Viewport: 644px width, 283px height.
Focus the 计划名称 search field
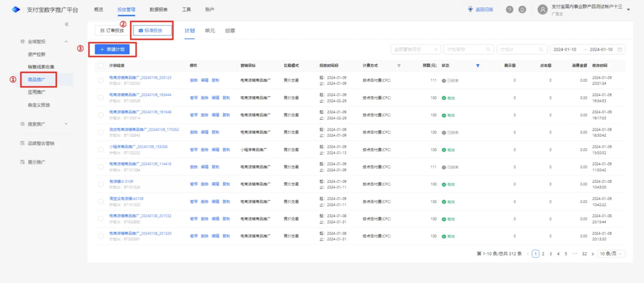tap(468, 49)
